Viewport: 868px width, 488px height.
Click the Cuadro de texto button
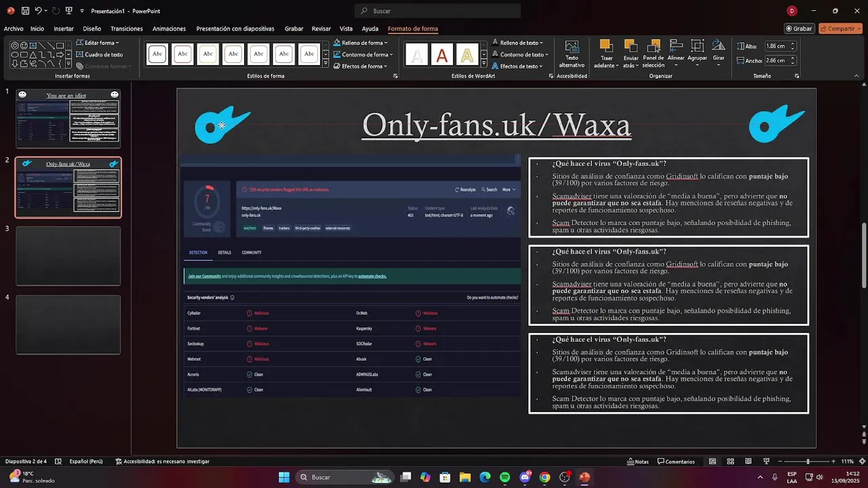[x=100, y=54]
